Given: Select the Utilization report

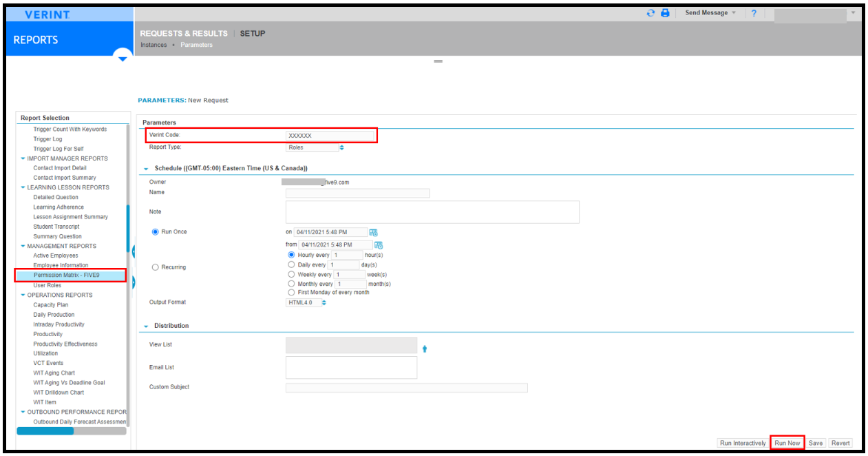Looking at the screenshot, I should point(45,353).
